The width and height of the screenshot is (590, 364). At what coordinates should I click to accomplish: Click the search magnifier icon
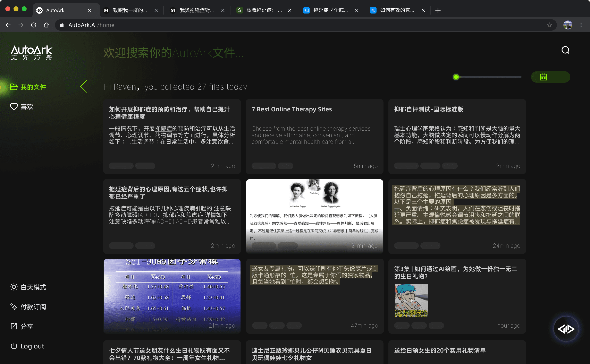(x=565, y=50)
